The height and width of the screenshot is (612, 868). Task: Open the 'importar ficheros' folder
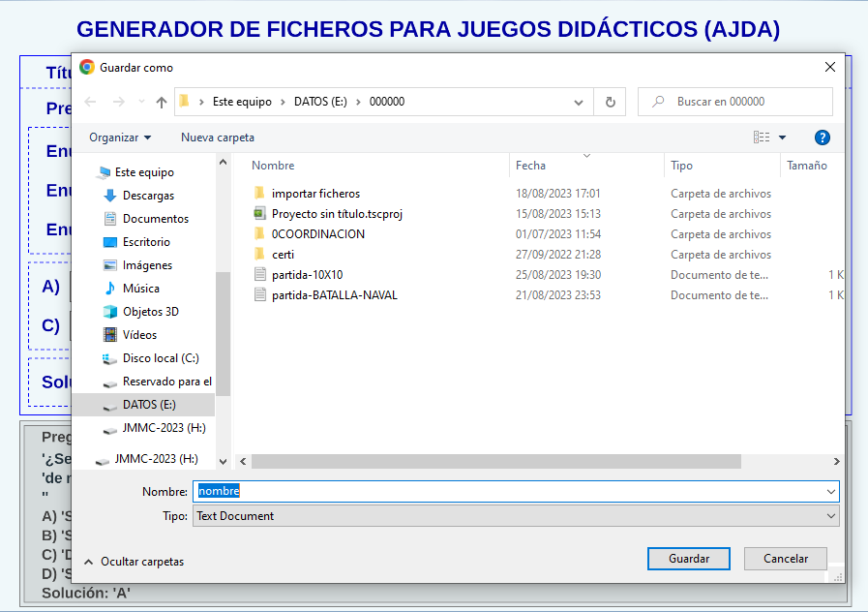tap(315, 194)
